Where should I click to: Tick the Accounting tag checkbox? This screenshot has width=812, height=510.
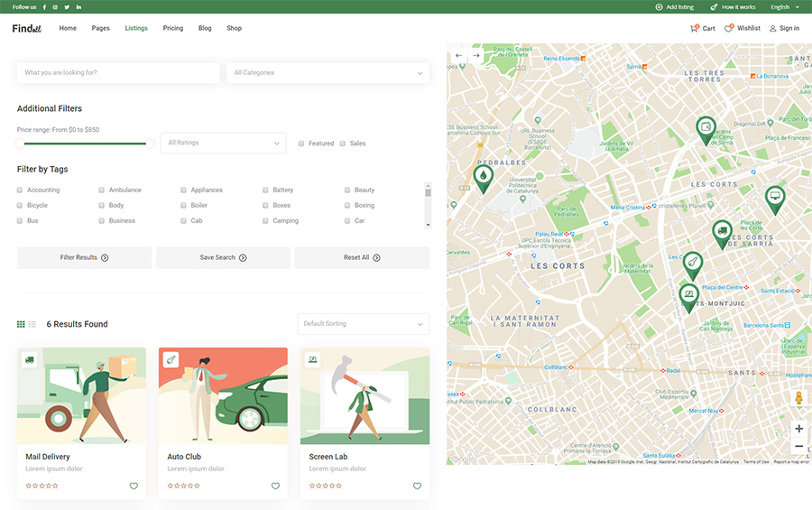20,190
